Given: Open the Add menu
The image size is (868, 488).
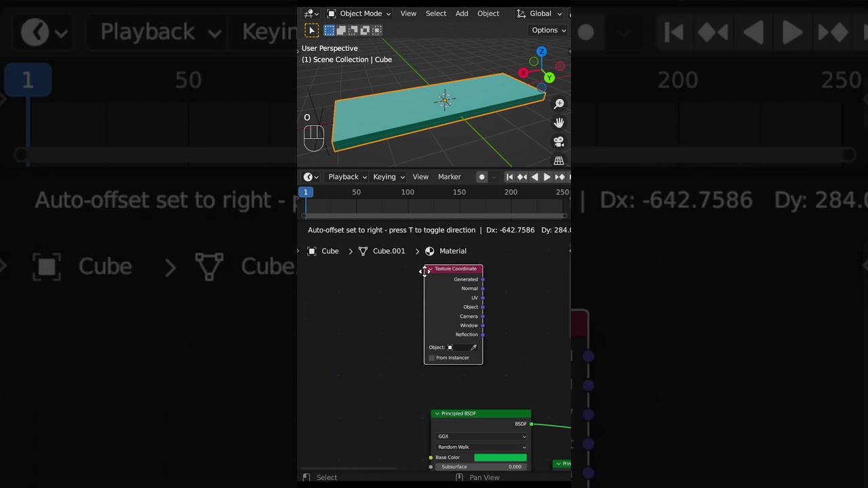Looking at the screenshot, I should 462,14.
